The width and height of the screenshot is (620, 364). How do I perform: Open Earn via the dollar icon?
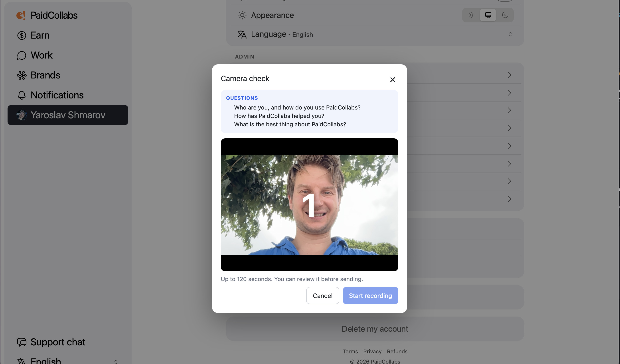pyautogui.click(x=22, y=35)
